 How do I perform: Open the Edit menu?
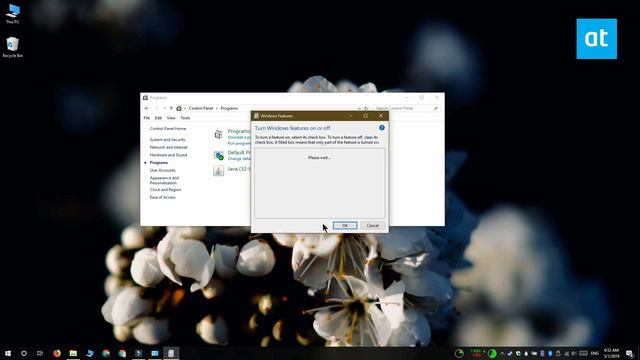click(158, 118)
